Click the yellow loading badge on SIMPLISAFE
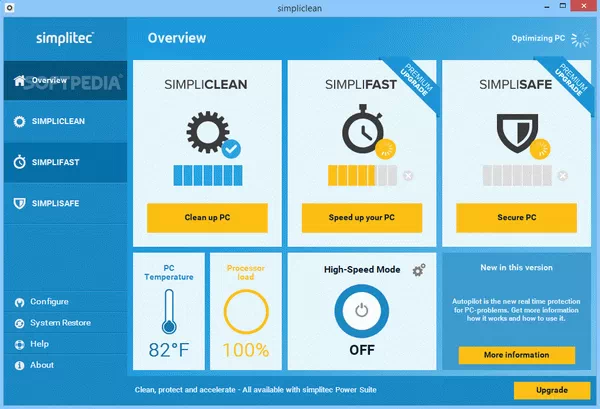600x409 pixels. coord(540,149)
